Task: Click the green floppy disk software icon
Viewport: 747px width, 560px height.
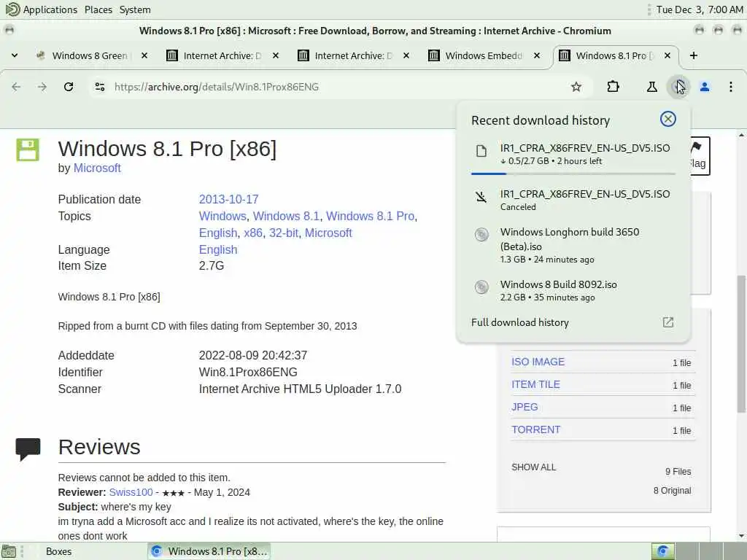Action: point(27,150)
